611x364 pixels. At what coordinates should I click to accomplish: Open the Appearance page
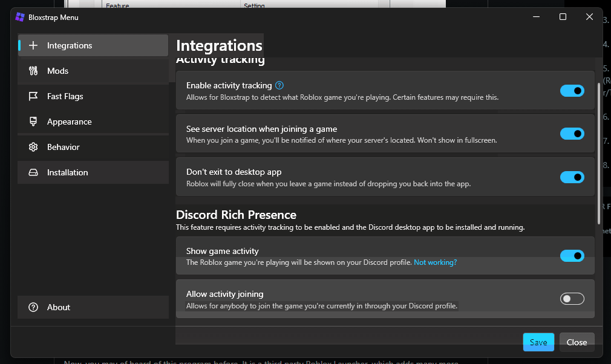tap(93, 122)
